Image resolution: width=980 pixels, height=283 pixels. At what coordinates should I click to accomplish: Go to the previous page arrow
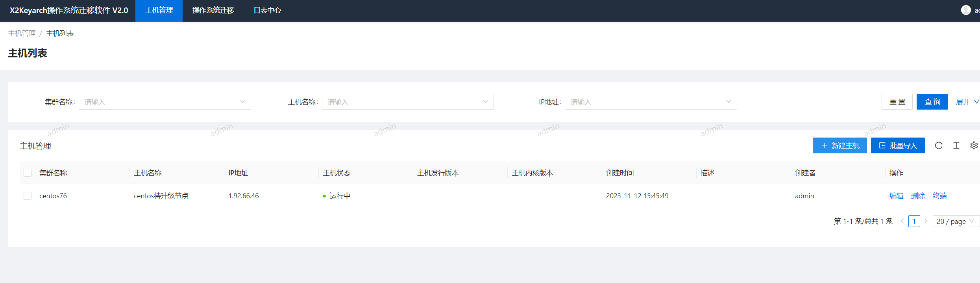[x=902, y=221]
